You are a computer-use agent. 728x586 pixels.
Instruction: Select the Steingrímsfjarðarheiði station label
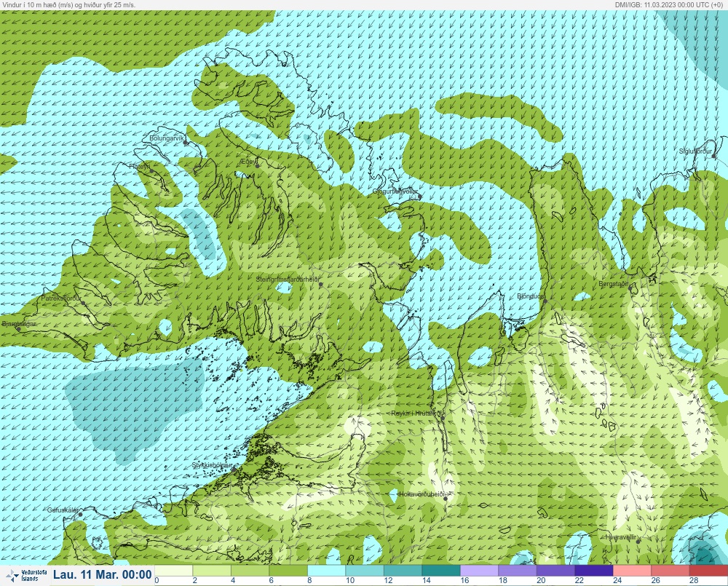pyautogui.click(x=288, y=280)
